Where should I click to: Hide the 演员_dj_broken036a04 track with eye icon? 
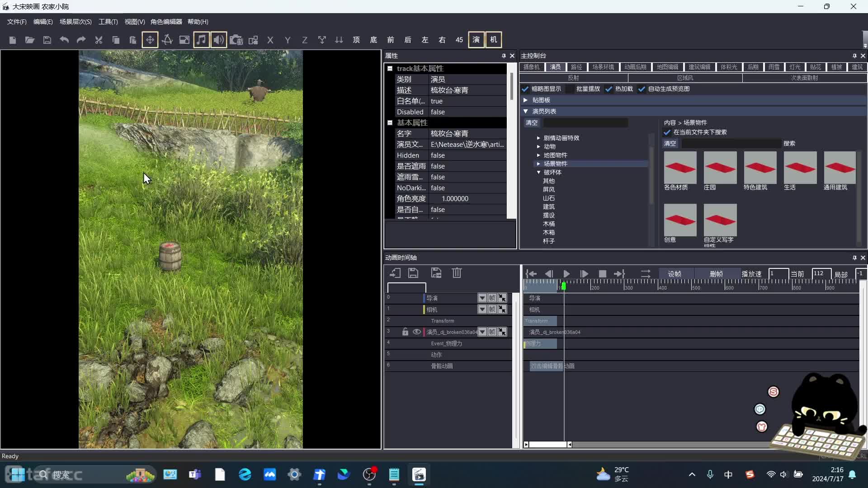417,332
